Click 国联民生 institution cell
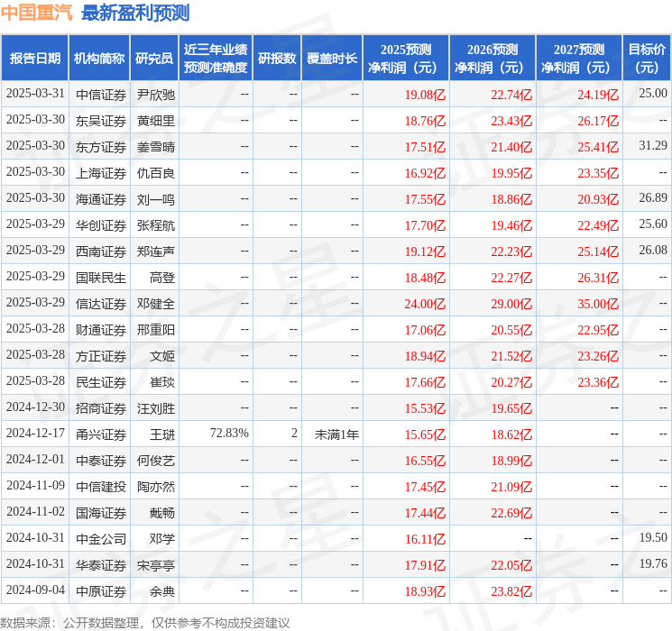The height and width of the screenshot is (631, 672). click(101, 278)
